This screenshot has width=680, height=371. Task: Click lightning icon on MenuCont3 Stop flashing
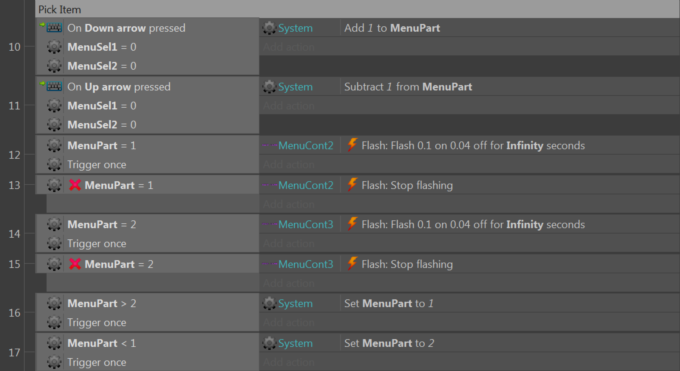[x=352, y=264]
